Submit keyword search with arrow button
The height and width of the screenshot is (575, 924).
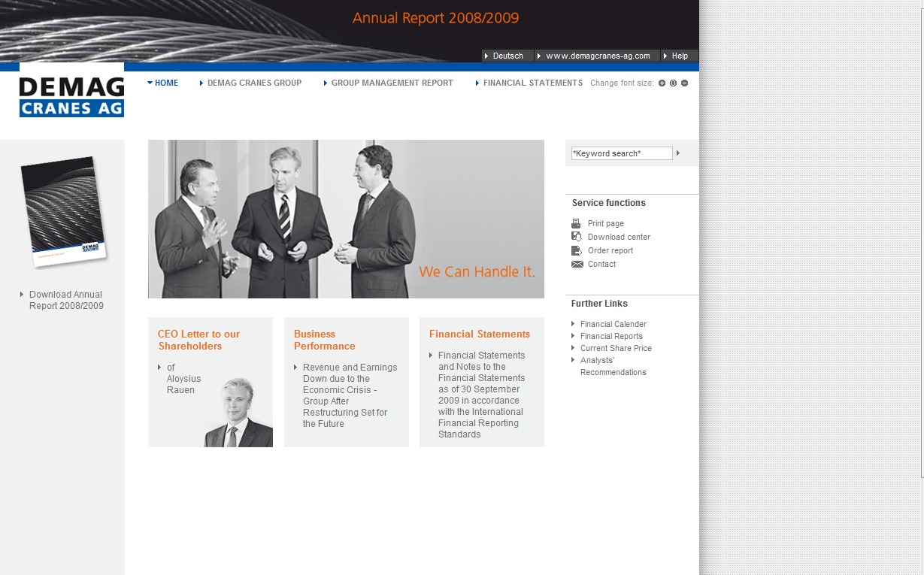pyautogui.click(x=678, y=153)
